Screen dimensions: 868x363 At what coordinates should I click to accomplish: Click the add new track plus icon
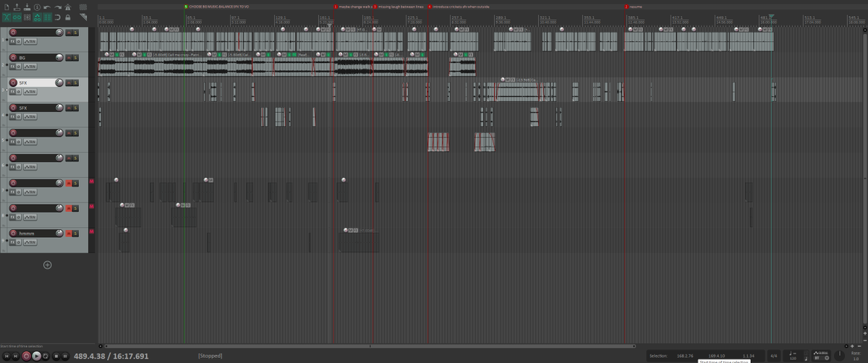pos(48,265)
